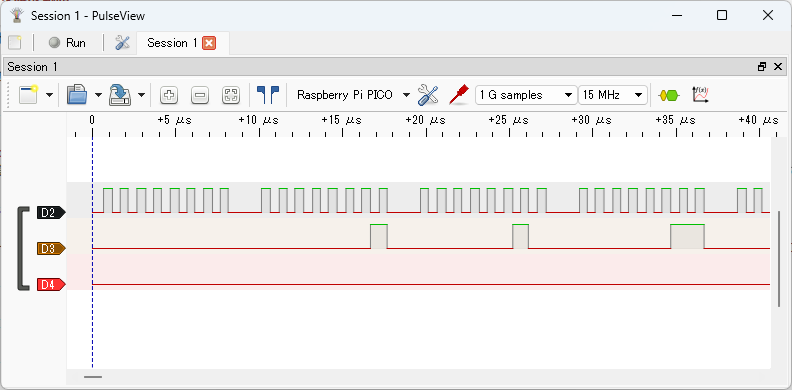Switch to the Session 1 tab
This screenshot has width=792, height=390.
click(172, 43)
